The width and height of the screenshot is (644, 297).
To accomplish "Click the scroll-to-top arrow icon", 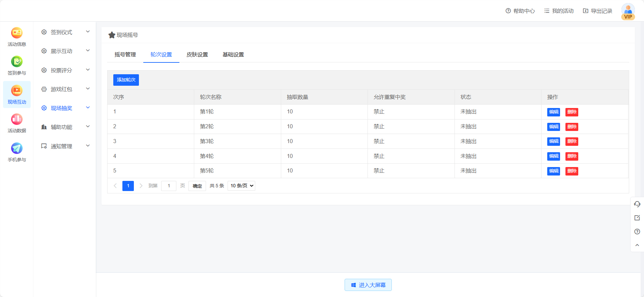I will pos(637,245).
